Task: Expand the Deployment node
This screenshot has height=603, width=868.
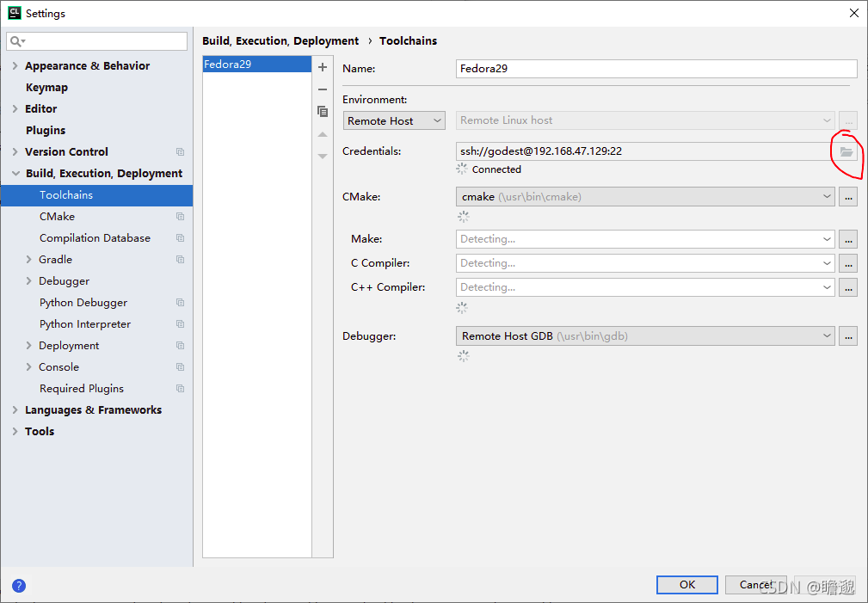Action: pos(28,346)
